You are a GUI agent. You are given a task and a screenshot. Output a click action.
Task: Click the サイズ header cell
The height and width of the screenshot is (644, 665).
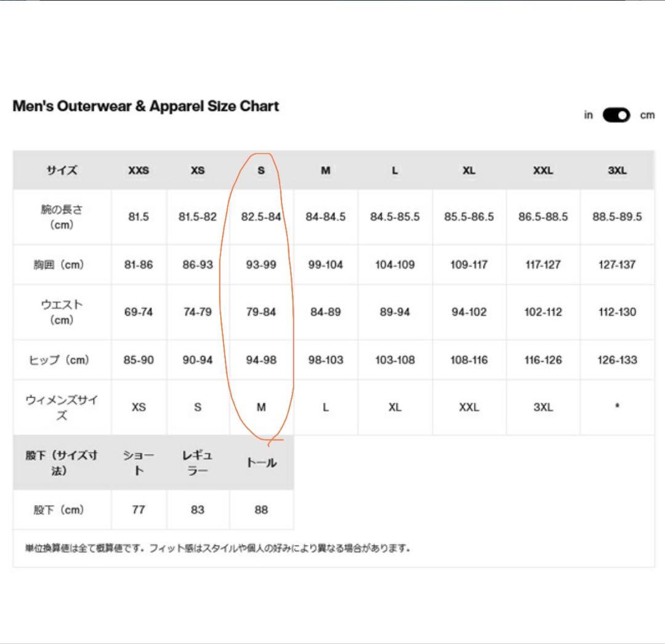(x=62, y=171)
